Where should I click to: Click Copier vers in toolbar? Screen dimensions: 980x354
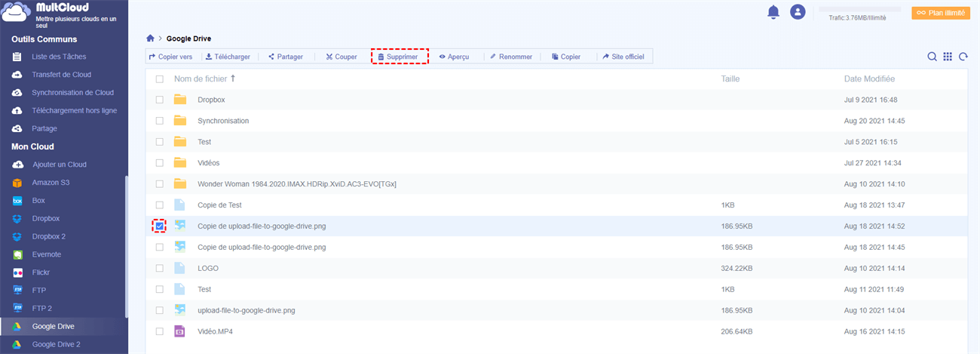[170, 57]
